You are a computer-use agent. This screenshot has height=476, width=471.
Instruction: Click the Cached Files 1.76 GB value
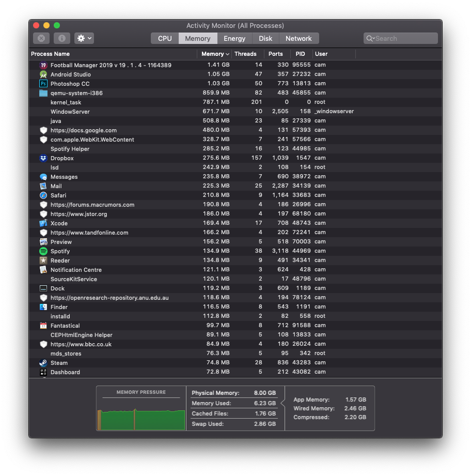[x=265, y=413]
